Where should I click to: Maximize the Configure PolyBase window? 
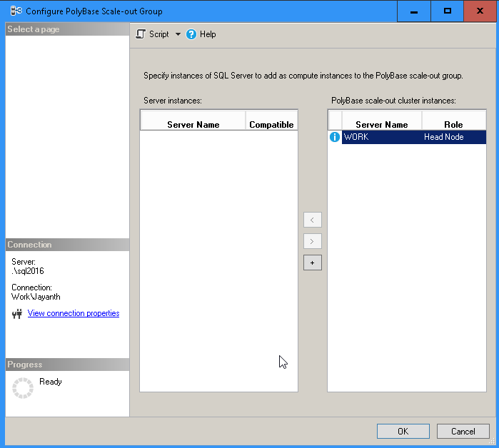tap(447, 11)
